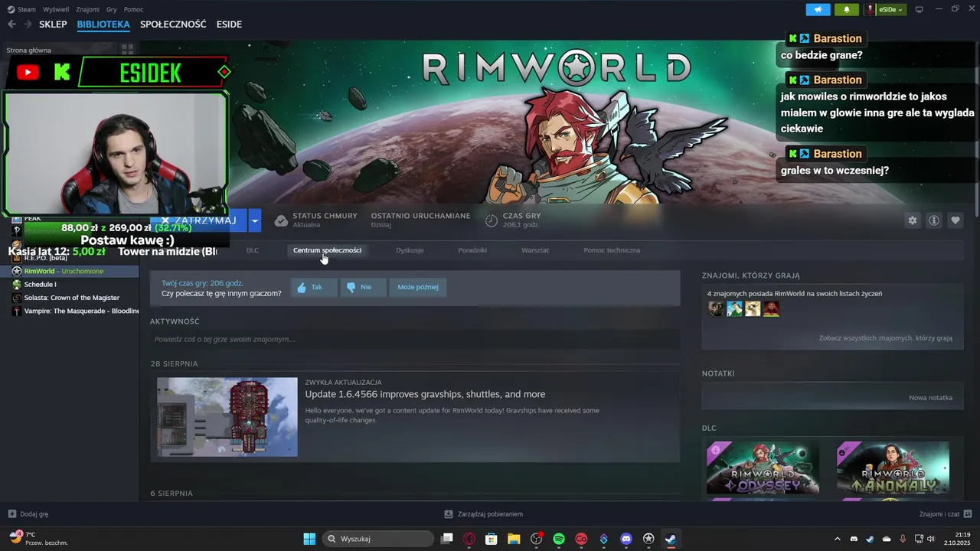
Task: Open Zobacz wszystkich znajomych, którzy grają
Action: click(x=886, y=337)
